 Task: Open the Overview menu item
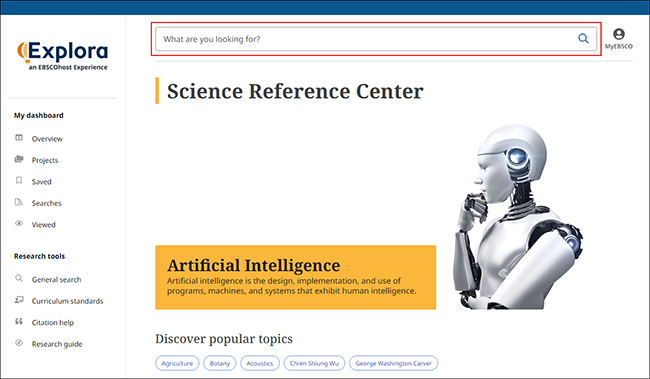pos(47,139)
